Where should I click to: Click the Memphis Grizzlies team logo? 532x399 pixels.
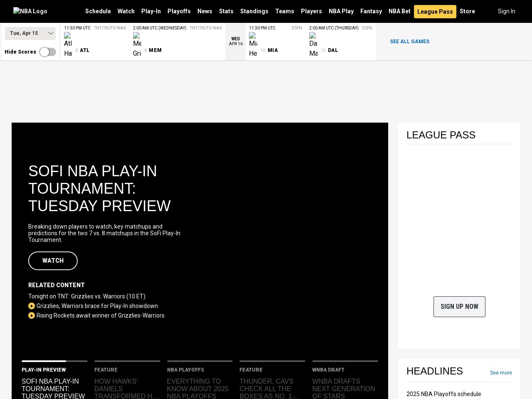(x=137, y=45)
